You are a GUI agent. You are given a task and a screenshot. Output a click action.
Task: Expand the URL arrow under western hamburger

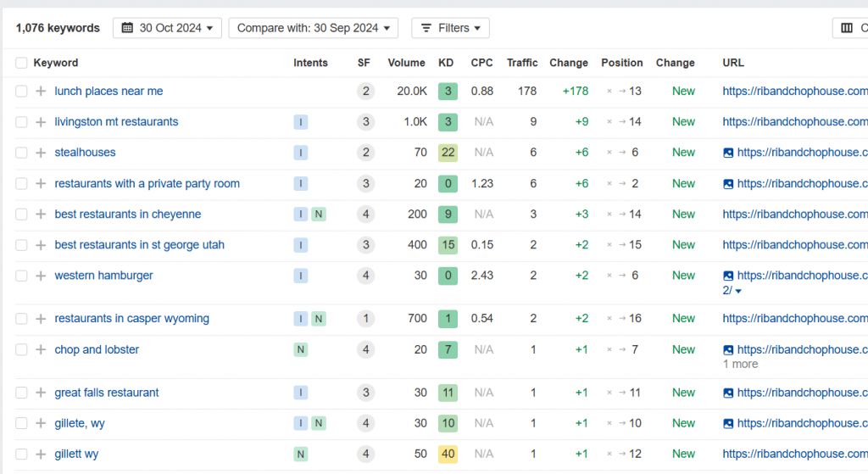[738, 291]
